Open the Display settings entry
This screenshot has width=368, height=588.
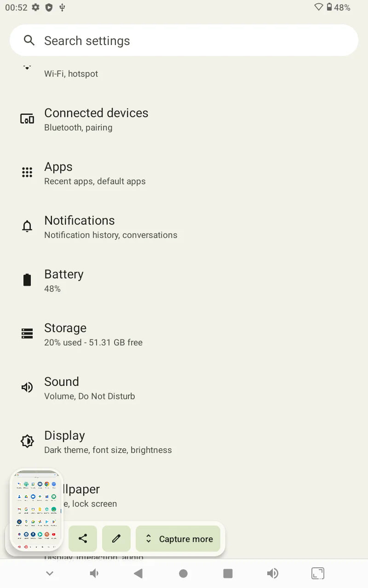click(x=184, y=442)
